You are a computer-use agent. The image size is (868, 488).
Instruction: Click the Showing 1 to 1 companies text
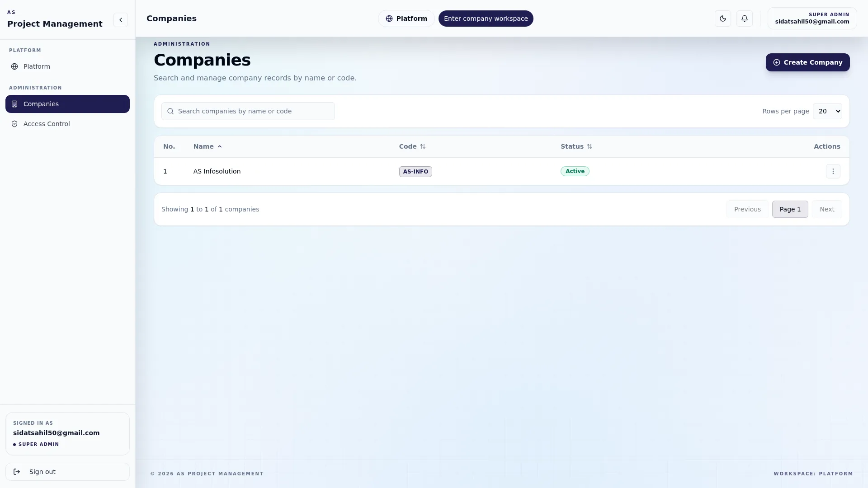click(210, 209)
